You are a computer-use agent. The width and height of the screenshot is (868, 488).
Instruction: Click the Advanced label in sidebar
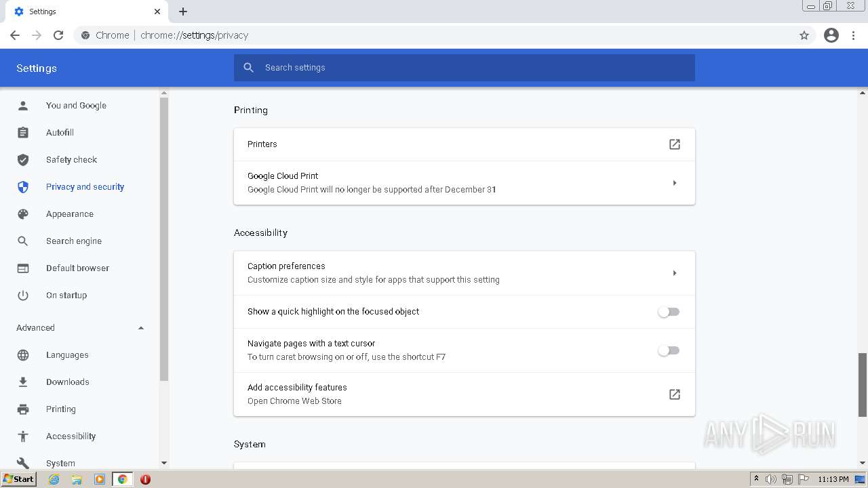(x=35, y=328)
